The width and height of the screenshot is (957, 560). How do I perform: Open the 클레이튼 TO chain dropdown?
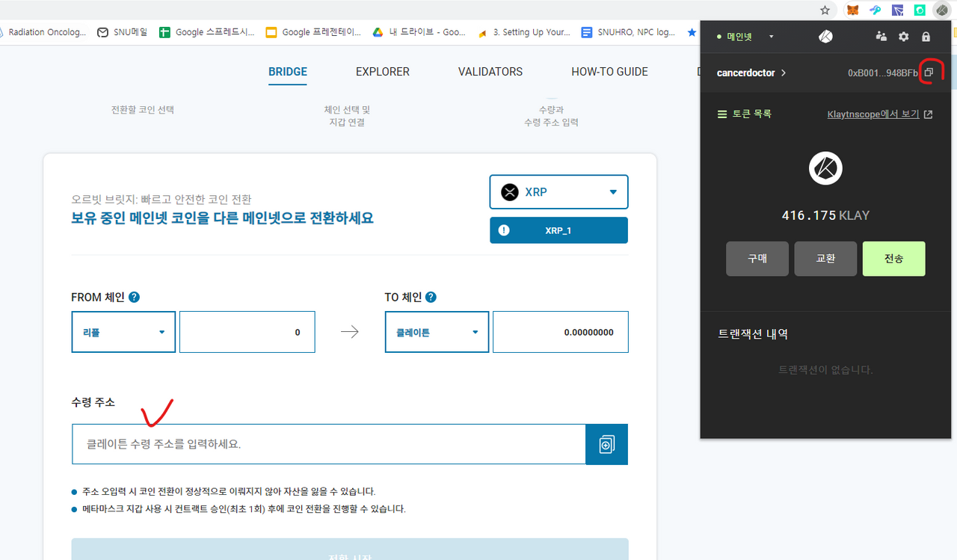coord(437,331)
